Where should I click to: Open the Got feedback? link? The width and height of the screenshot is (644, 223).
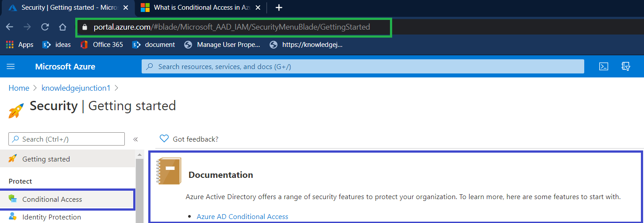pyautogui.click(x=196, y=139)
